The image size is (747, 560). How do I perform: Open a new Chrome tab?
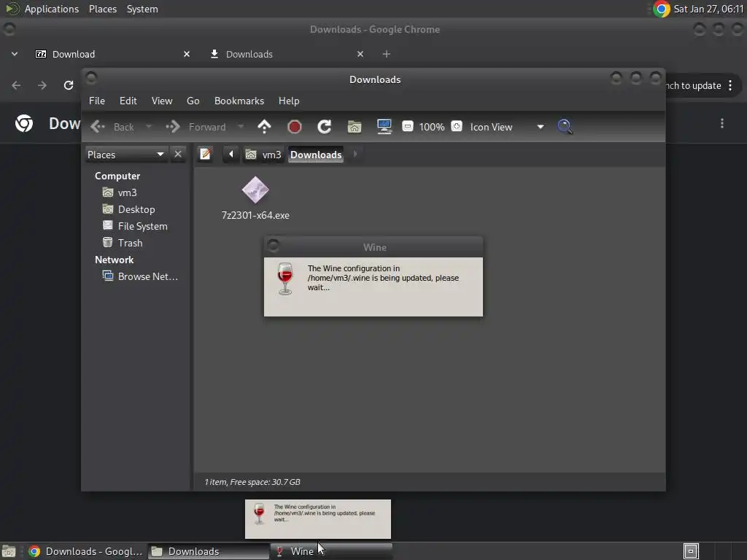387,54
